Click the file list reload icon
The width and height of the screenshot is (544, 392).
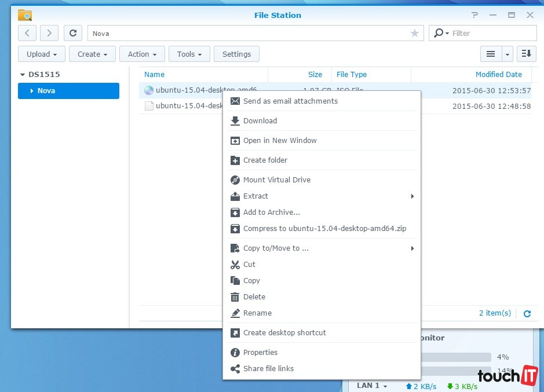pos(527,314)
